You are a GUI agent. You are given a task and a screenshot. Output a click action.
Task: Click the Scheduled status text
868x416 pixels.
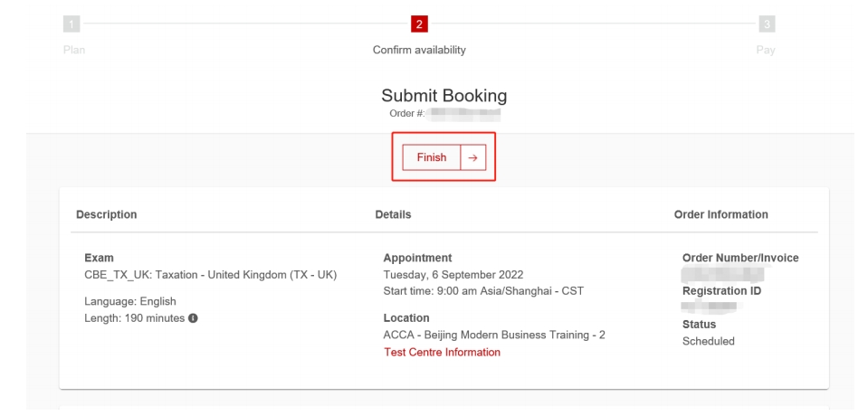coord(709,342)
